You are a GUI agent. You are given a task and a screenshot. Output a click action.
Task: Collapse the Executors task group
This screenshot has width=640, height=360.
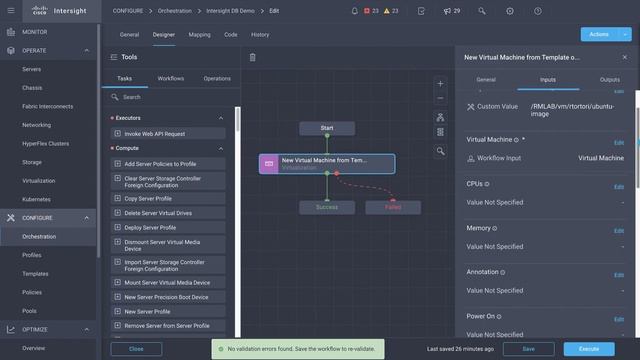(221, 118)
